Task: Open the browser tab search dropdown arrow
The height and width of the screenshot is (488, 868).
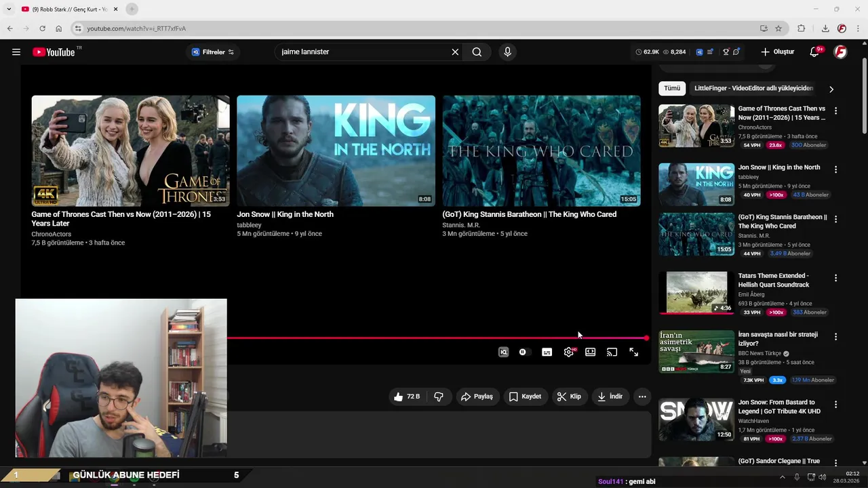Action: [x=9, y=9]
